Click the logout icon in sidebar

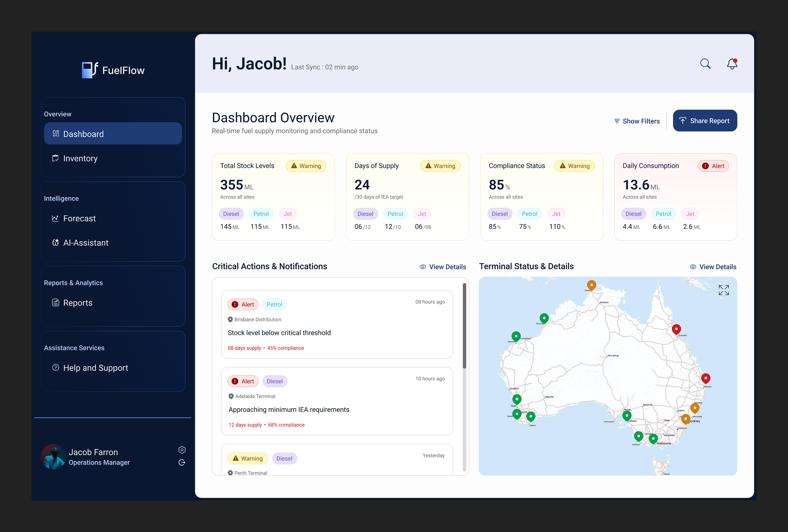(182, 462)
